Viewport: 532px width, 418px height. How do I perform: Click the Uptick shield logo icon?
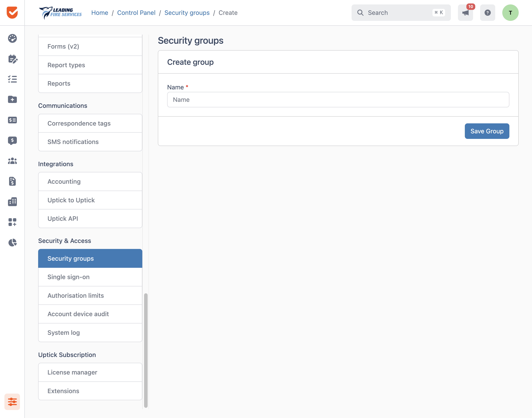tap(12, 12)
